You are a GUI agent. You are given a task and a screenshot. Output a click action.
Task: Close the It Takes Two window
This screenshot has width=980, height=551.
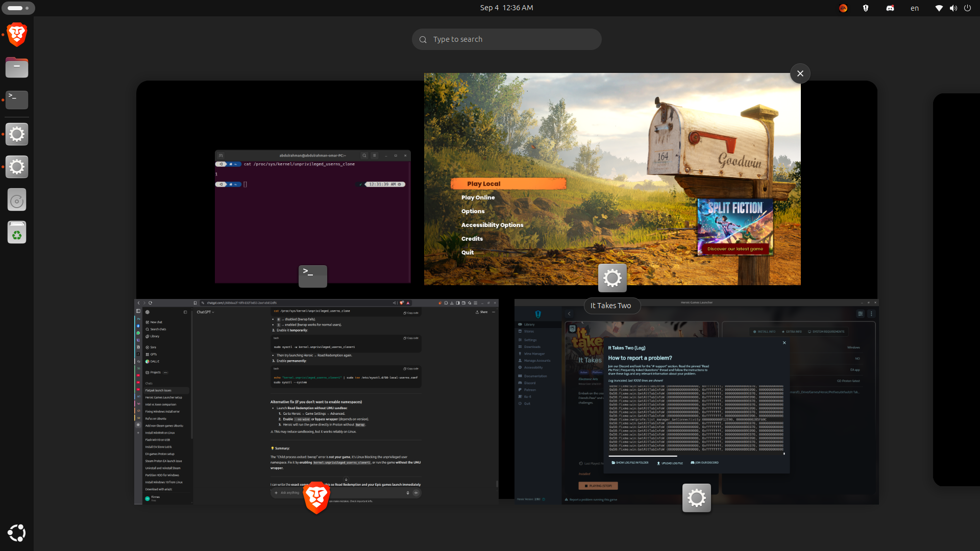pyautogui.click(x=800, y=73)
